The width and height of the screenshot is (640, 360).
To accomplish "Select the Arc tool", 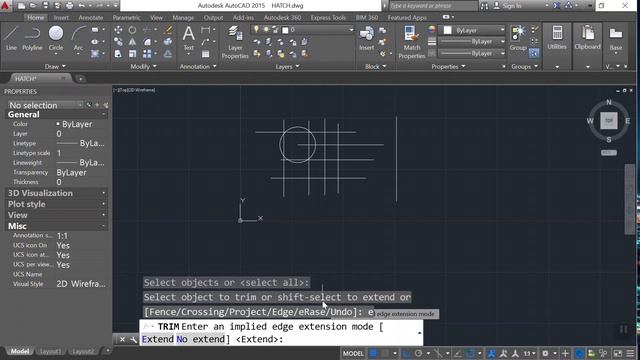I will 78,38.
